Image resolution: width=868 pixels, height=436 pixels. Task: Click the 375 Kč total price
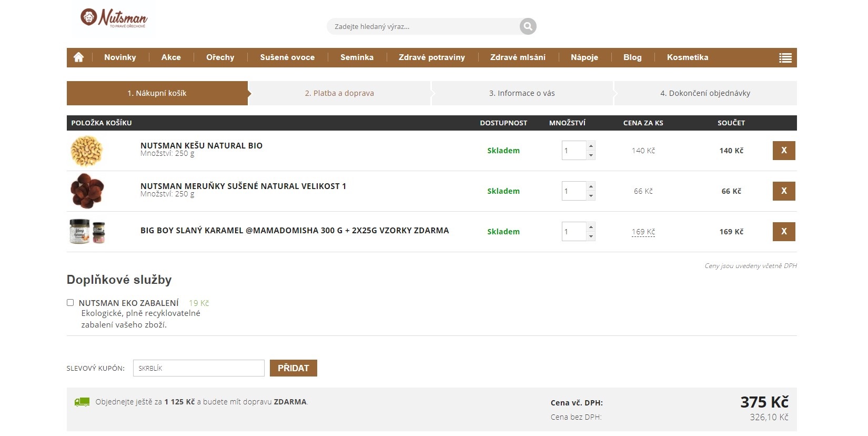pos(764,402)
